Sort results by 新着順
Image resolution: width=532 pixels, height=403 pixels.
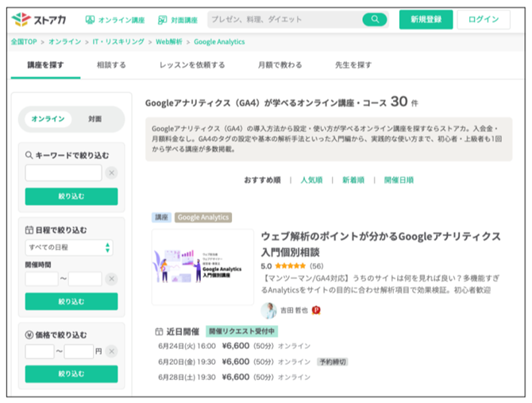[x=353, y=180]
